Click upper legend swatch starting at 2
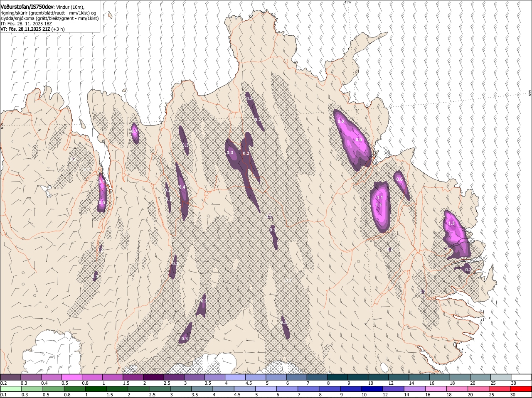The height and width of the screenshot is (398, 532). (153, 377)
